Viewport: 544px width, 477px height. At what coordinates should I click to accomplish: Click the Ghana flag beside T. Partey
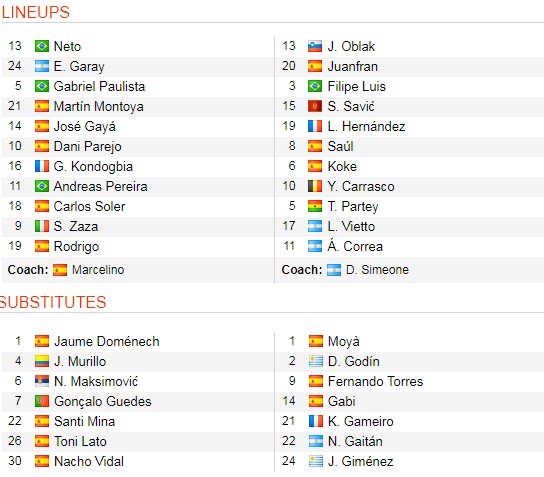[x=315, y=206]
